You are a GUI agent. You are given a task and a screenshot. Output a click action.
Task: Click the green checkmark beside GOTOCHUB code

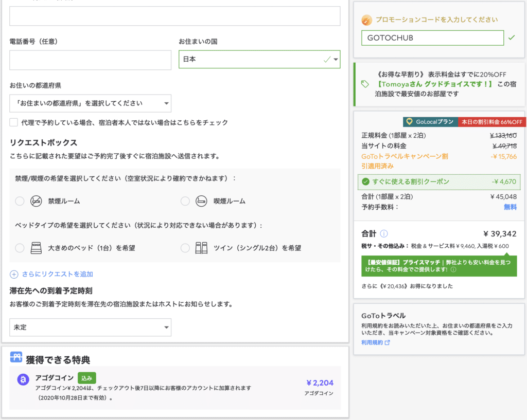pyautogui.click(x=513, y=38)
